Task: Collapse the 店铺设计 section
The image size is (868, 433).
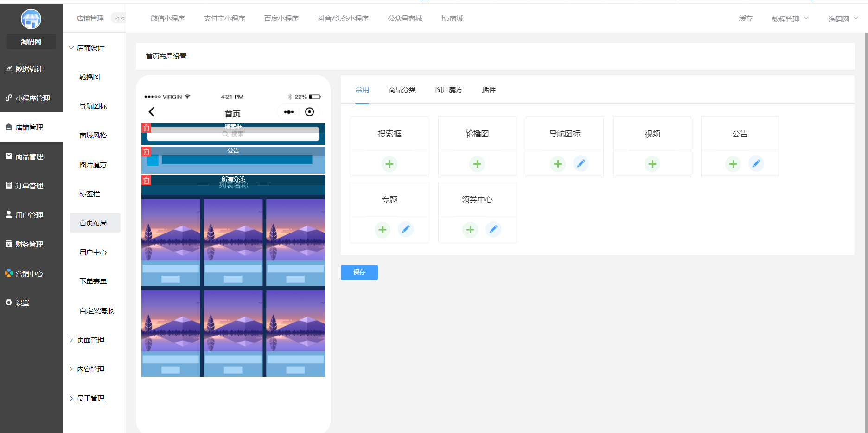Action: [x=91, y=47]
